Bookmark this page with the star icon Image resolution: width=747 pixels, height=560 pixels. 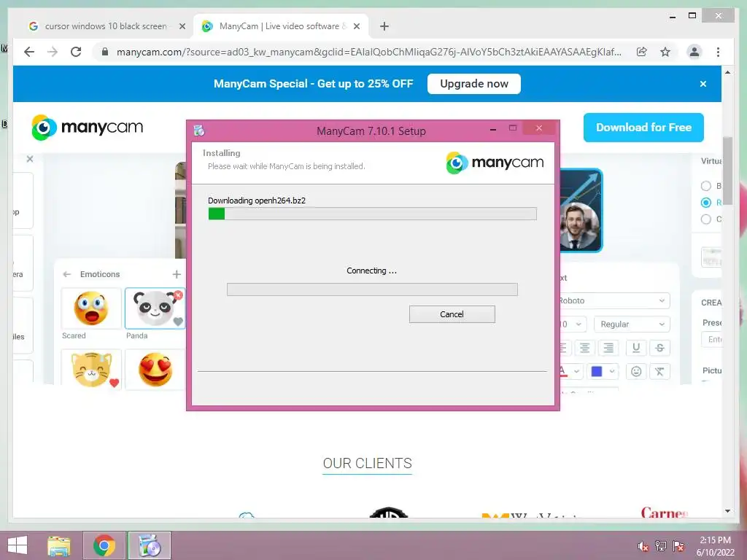[665, 52]
